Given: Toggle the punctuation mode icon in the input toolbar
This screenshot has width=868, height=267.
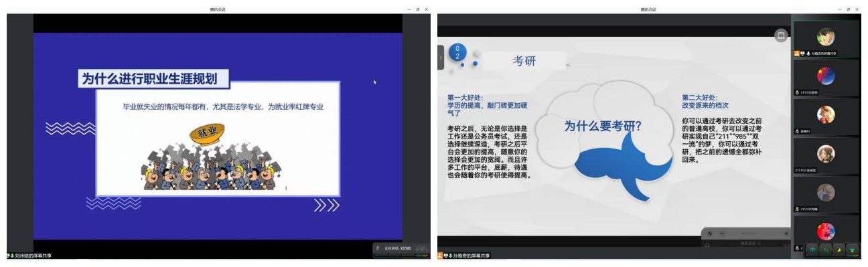Looking at the screenshot, I should point(826,249).
